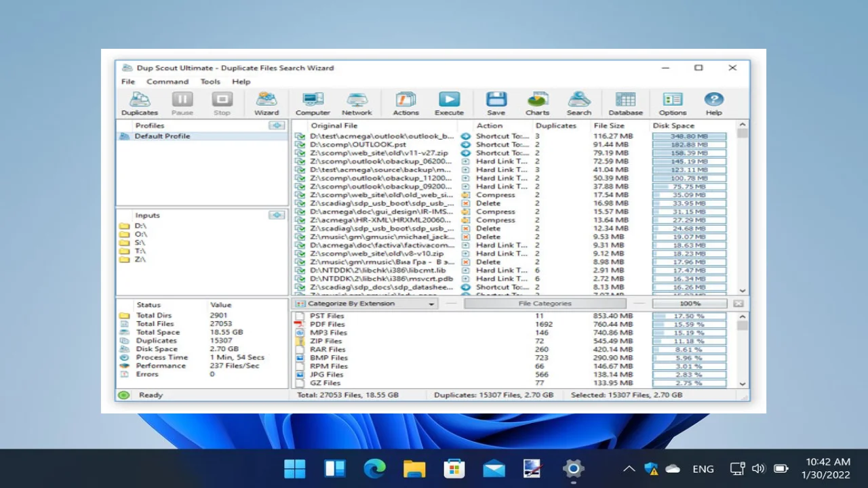Click the Help toolbar icon
This screenshot has height=488, width=868.
713,104
